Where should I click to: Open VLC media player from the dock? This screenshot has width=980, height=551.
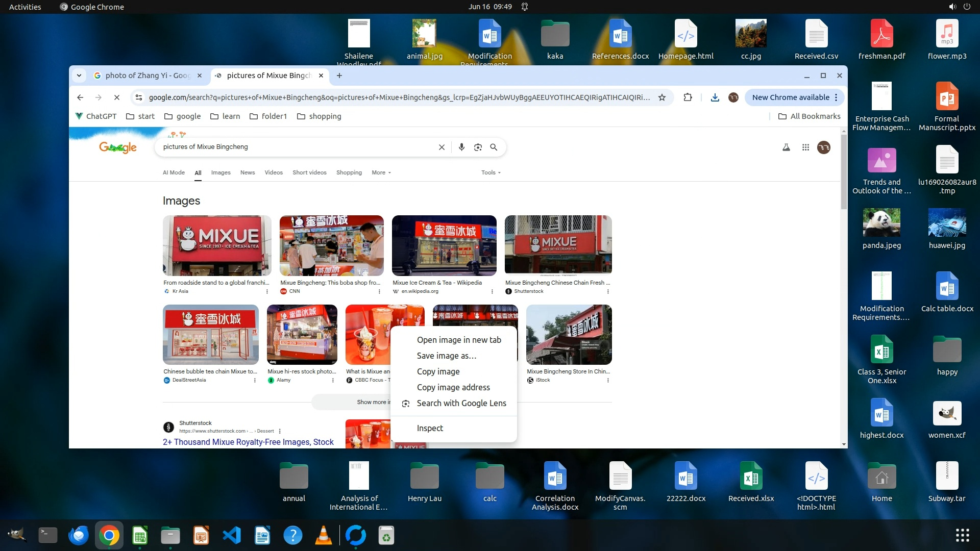(324, 535)
